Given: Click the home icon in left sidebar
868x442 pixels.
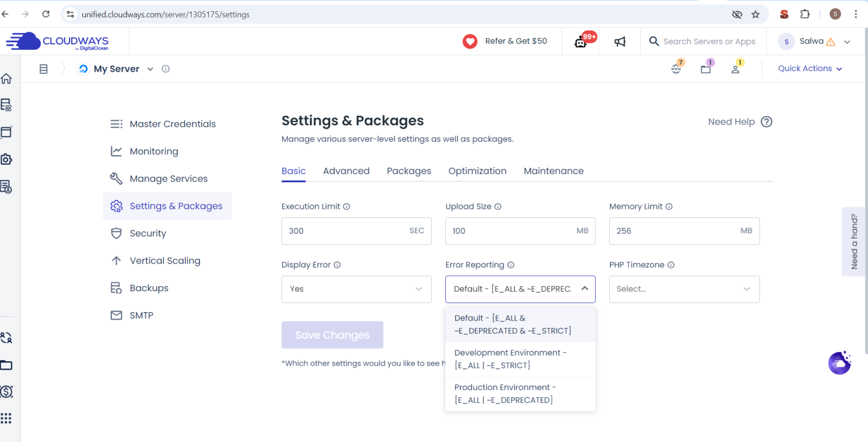Looking at the screenshot, I should 6,78.
